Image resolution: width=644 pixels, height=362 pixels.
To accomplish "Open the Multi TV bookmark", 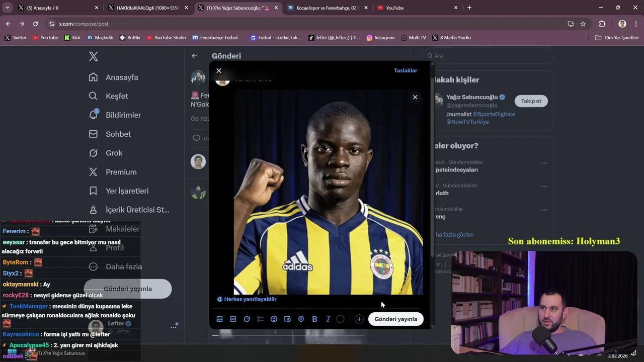I will [413, 38].
